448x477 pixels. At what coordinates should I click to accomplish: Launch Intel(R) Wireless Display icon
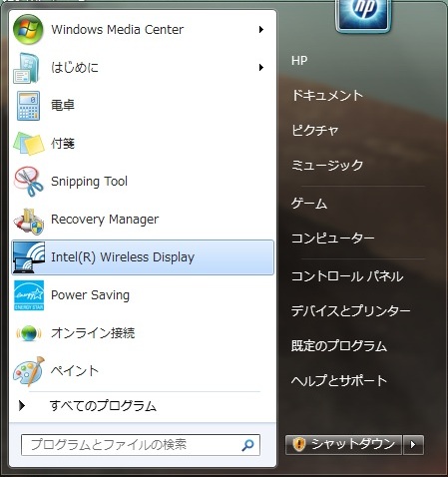(29, 257)
